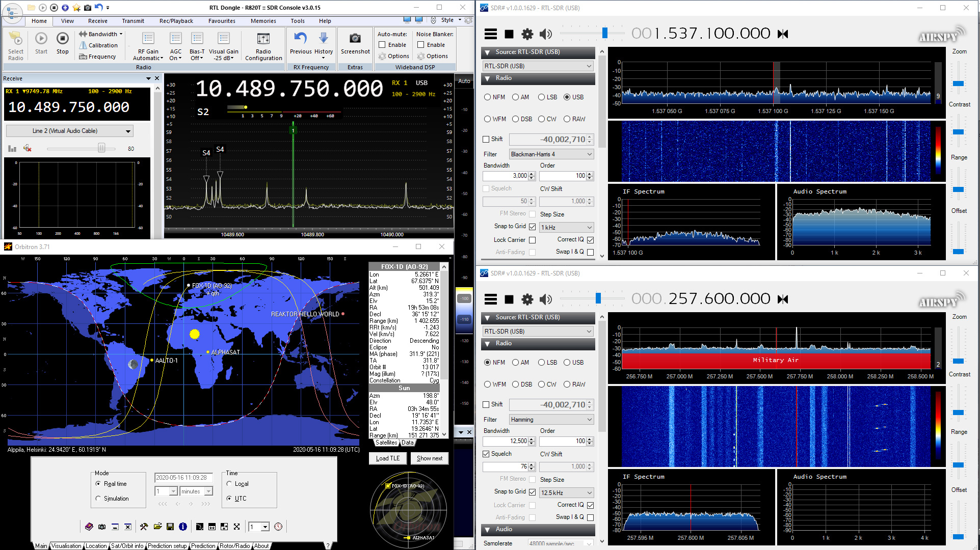Start the radio in SDR Console
The image size is (980, 550).
click(41, 43)
